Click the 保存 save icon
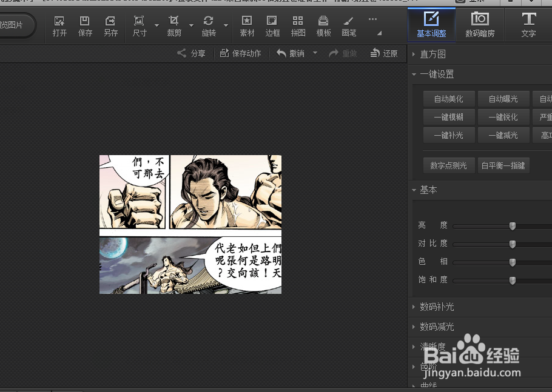552x392 pixels. (x=85, y=27)
